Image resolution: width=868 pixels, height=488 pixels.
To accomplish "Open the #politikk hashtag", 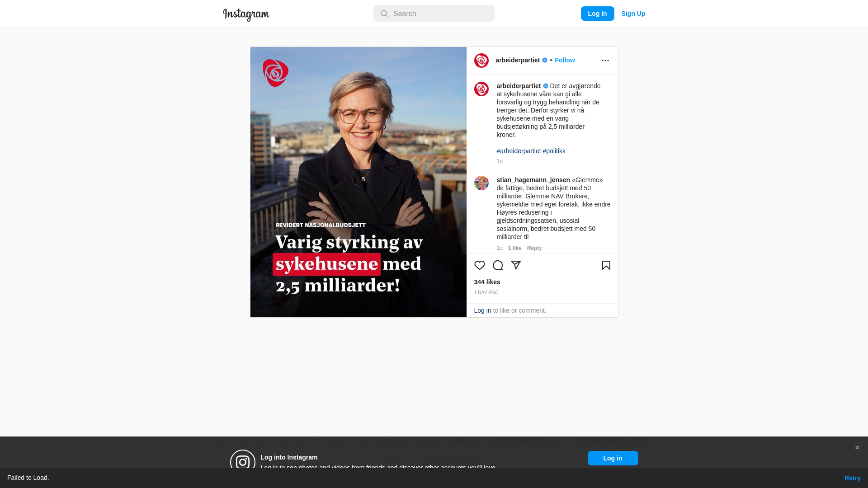I will tap(554, 151).
